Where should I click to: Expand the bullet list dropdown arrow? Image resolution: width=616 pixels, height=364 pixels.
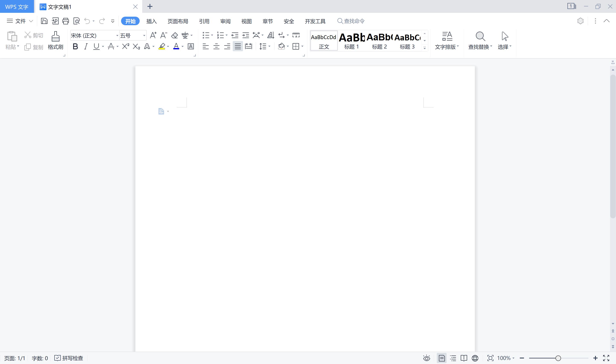point(212,35)
